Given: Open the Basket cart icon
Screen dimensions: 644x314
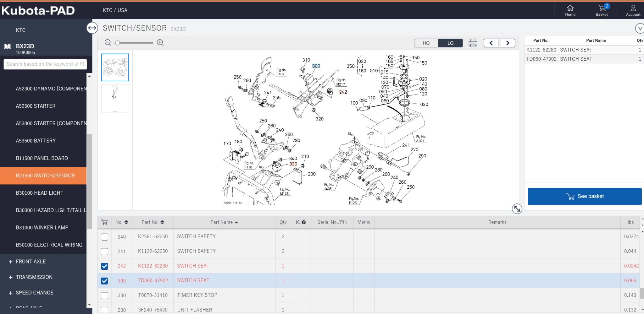Looking at the screenshot, I should (x=602, y=10).
